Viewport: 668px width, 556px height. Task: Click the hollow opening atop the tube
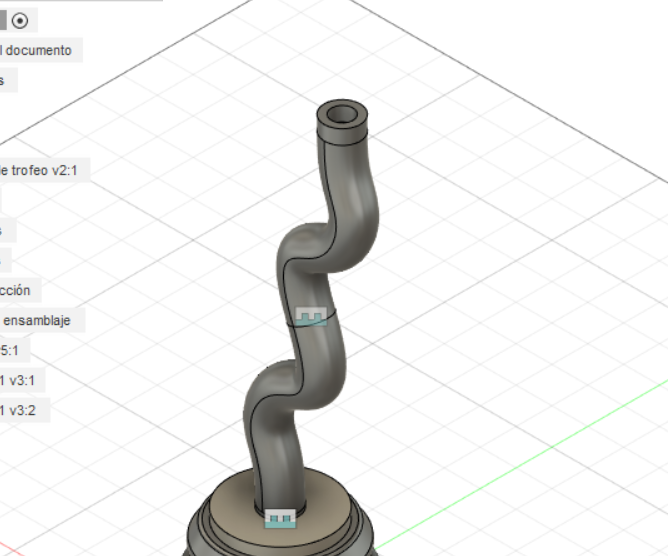[x=344, y=113]
